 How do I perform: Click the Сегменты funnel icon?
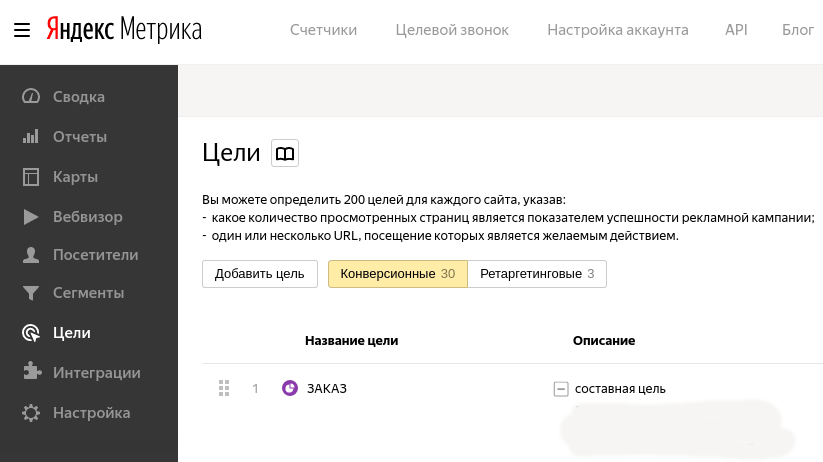(x=31, y=293)
